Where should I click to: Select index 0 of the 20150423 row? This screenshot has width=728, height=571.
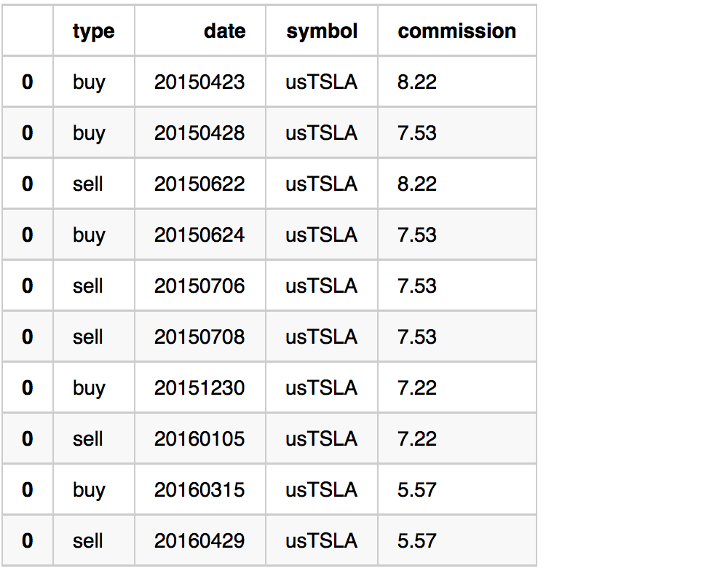tap(28, 82)
